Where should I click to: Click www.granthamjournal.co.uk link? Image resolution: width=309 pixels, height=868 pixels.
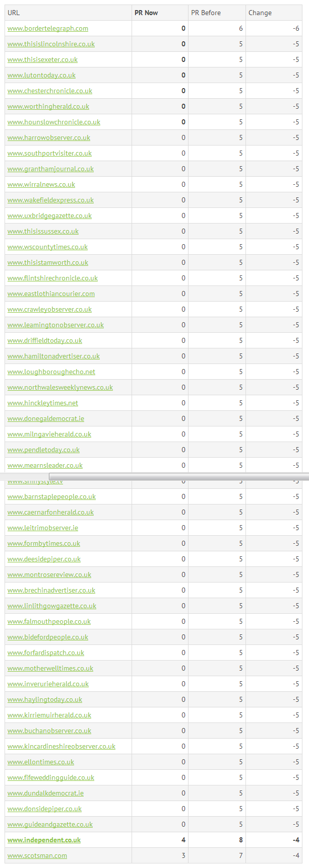click(x=50, y=169)
